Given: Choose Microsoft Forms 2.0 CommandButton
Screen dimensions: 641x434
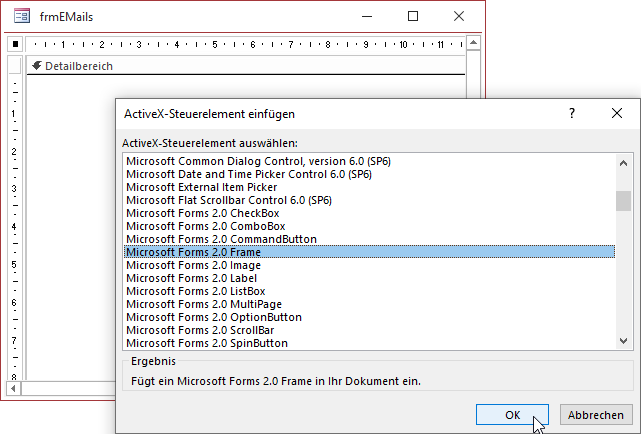Looking at the screenshot, I should coord(220,239).
